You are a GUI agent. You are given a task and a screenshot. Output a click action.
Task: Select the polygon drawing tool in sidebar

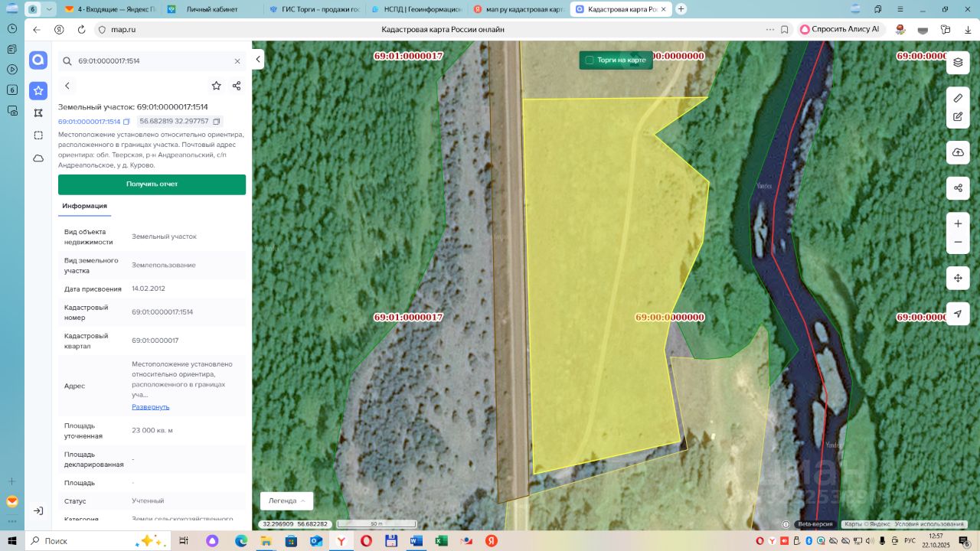coord(38,113)
